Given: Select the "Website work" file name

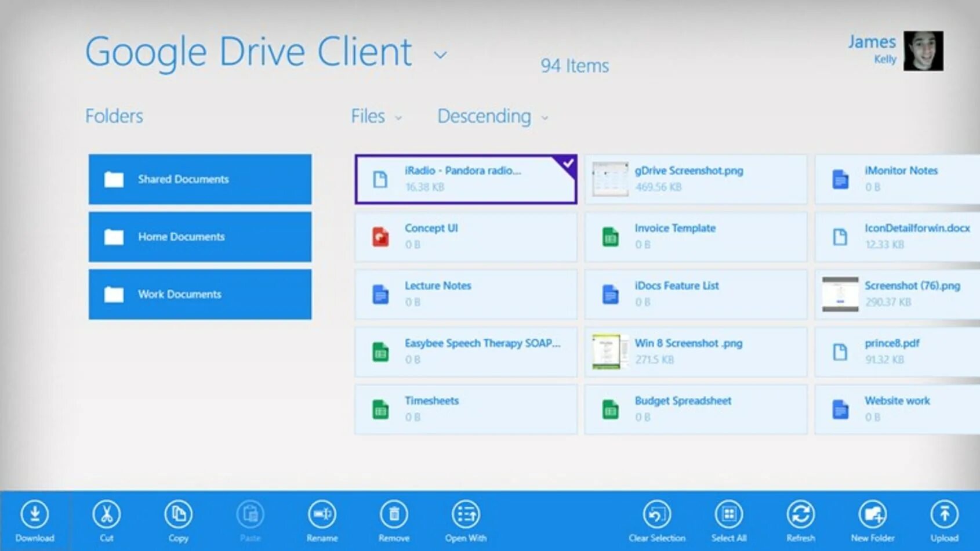Looking at the screenshot, I should pyautogui.click(x=897, y=400).
